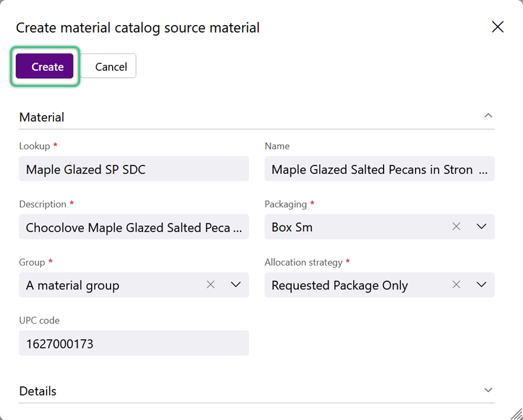Collapse the Material section chevron
The width and height of the screenshot is (523, 420).
pos(488,116)
